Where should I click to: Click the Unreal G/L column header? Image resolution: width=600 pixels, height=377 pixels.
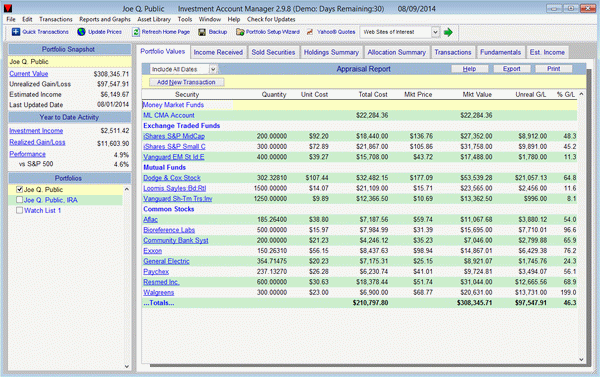(530, 95)
